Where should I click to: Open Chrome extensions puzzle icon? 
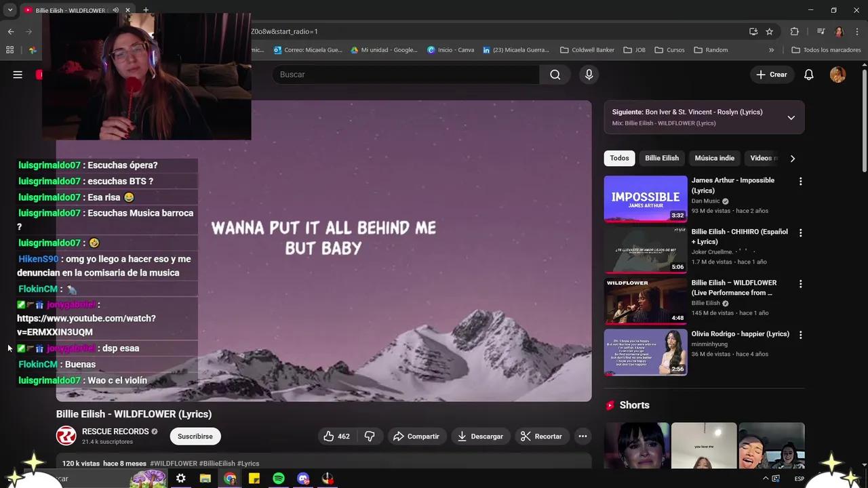(x=794, y=31)
